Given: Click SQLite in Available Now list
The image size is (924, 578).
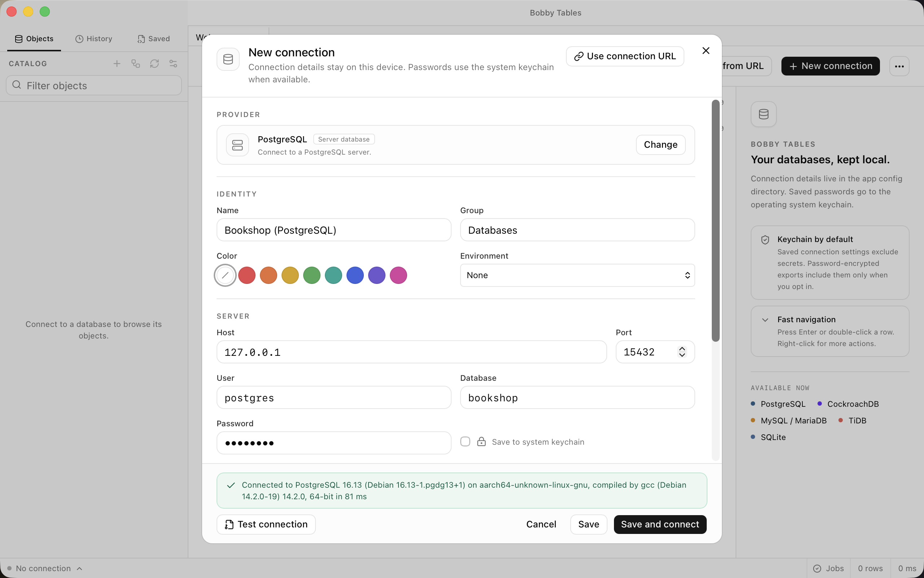Looking at the screenshot, I should pyautogui.click(x=773, y=437).
